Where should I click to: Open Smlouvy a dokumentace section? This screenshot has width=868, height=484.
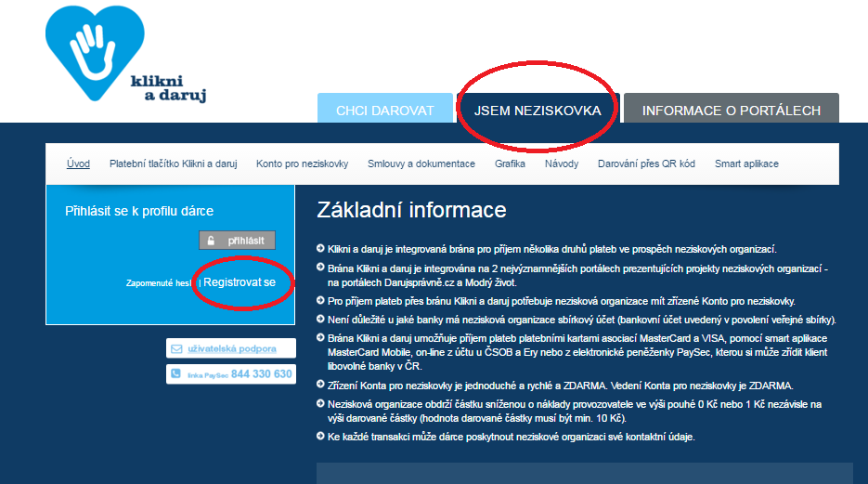[x=421, y=164]
